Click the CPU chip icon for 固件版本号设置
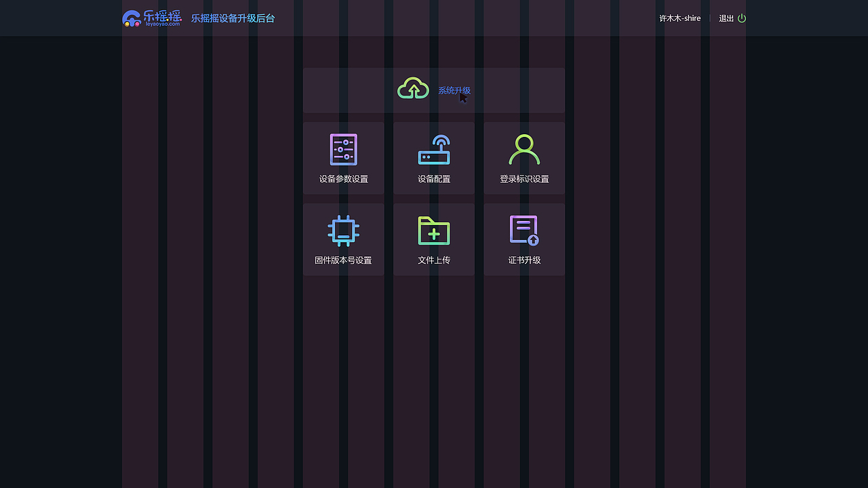Viewport: 868px width, 488px height. [x=343, y=230]
